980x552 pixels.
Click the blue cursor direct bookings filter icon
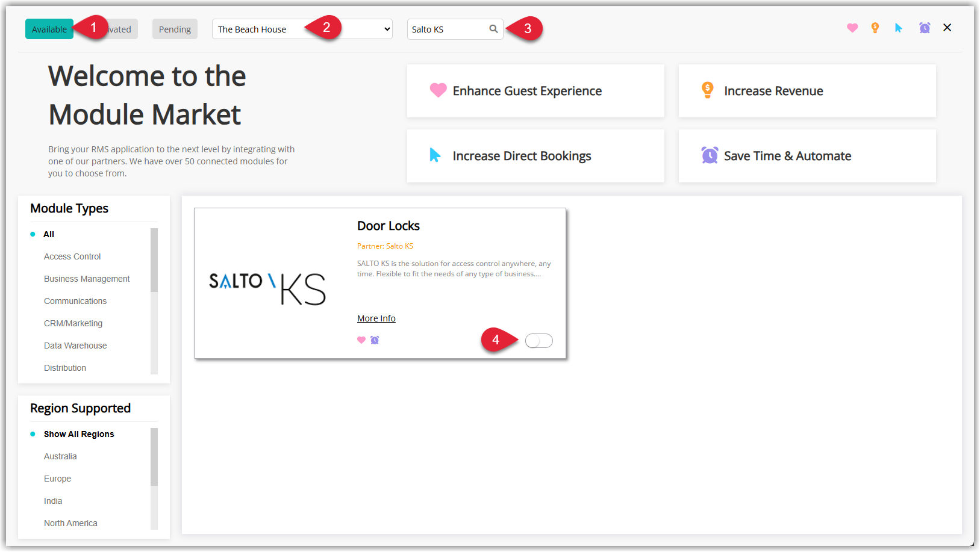coord(899,28)
